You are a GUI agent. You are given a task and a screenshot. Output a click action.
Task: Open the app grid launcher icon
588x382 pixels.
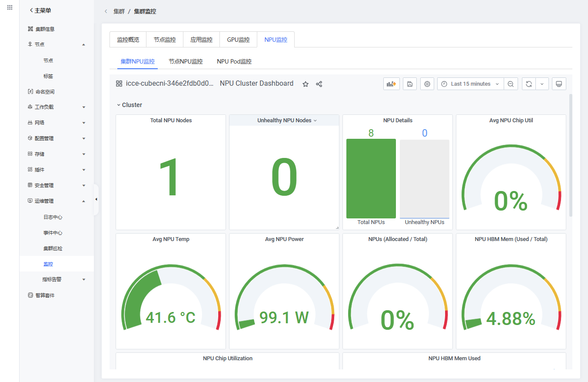coord(10,8)
